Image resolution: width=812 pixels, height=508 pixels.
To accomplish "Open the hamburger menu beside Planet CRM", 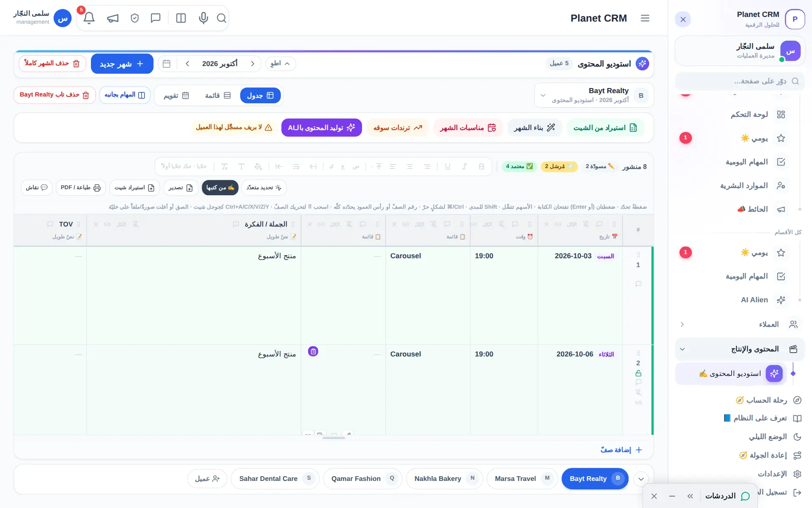I will [645, 18].
